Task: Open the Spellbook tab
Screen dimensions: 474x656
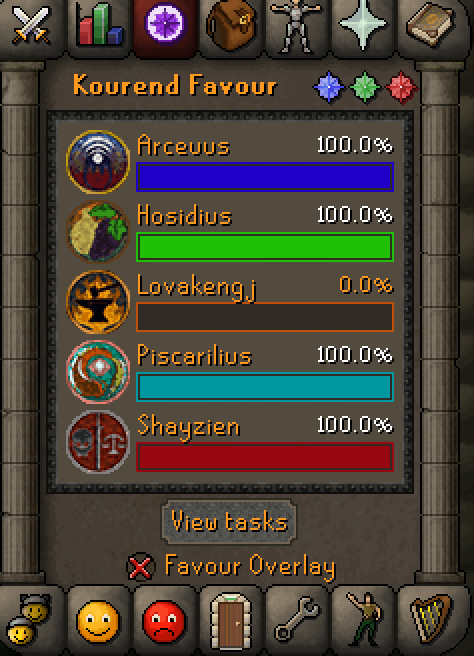Action: [x=431, y=25]
